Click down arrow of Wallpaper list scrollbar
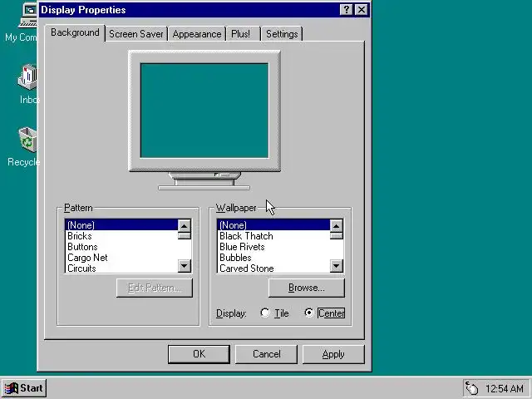The width and height of the screenshot is (532, 399). click(336, 266)
